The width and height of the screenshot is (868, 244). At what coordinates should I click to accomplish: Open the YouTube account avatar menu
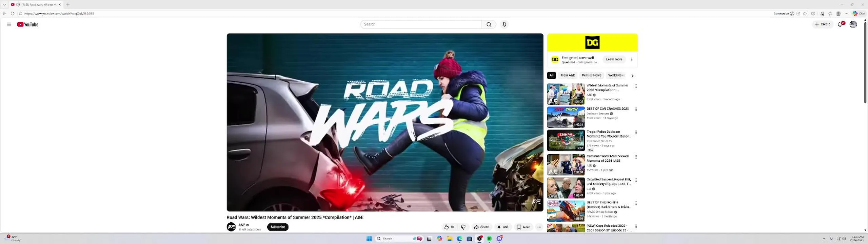click(x=853, y=24)
